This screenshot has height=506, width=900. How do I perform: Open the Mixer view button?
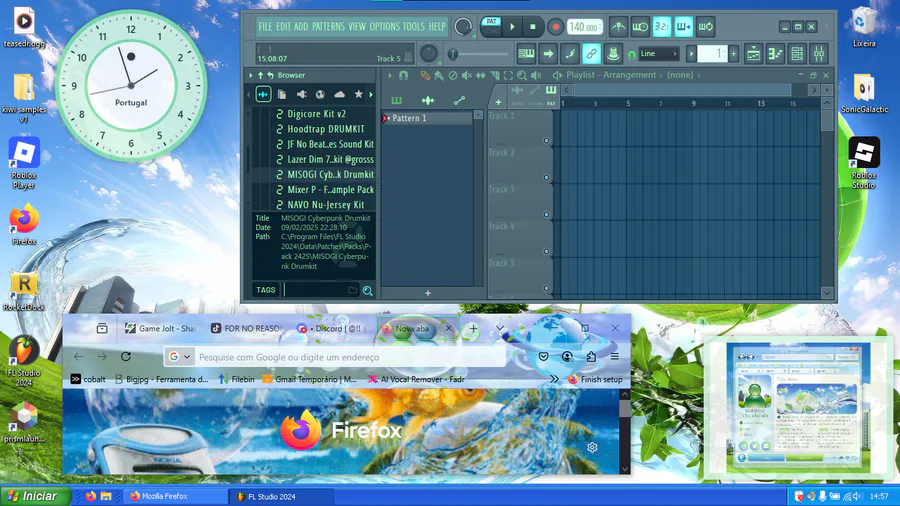(819, 54)
